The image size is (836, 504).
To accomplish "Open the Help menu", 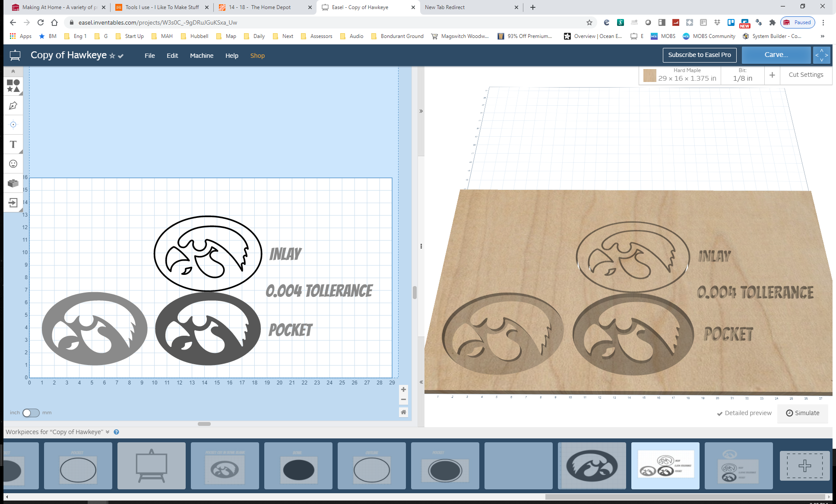I will pos(232,56).
